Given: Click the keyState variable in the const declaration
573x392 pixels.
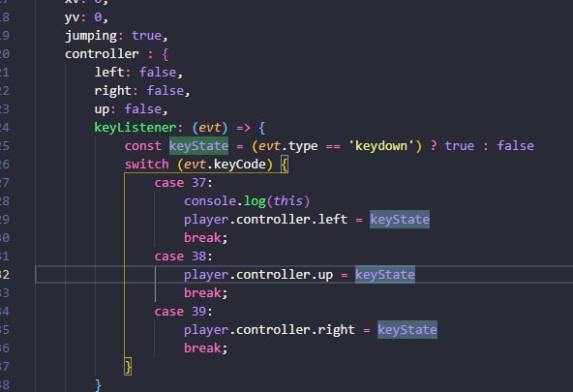Looking at the screenshot, I should point(198,146).
